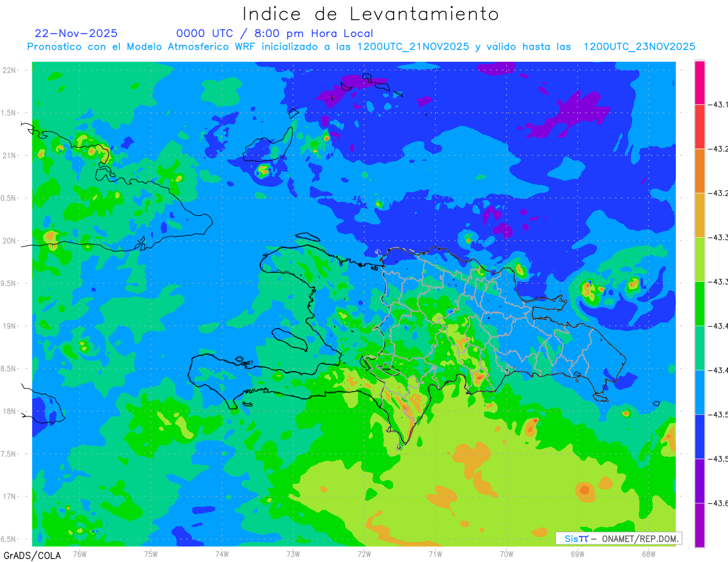Pick the bright green legend band
This screenshot has height=562, width=728.
coord(699,304)
